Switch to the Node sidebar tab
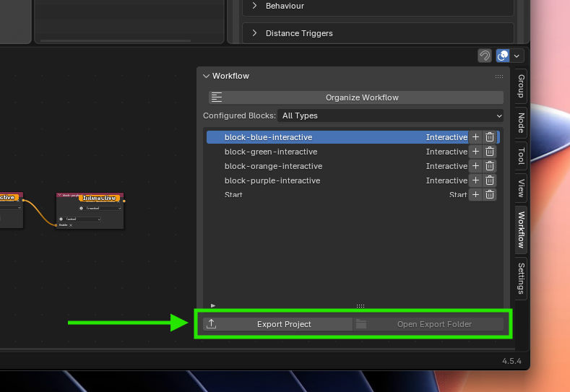This screenshot has height=392, width=570. pos(521,122)
